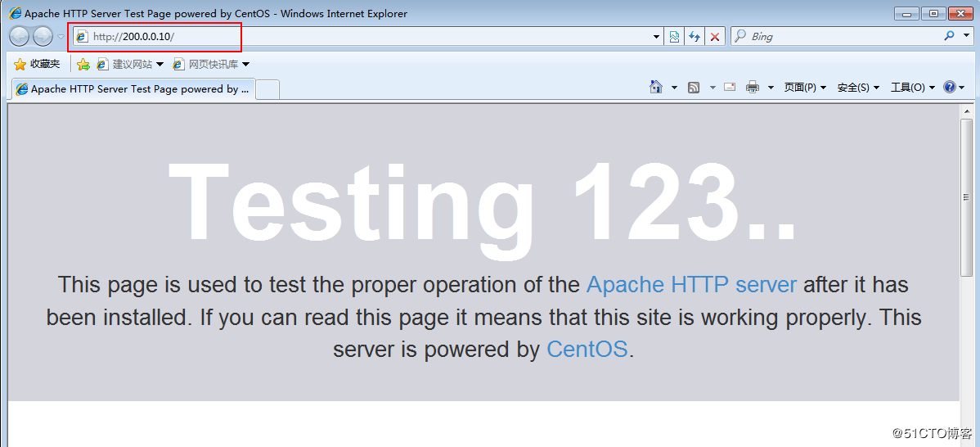Click the vertical scrollbar thumb
980x447 pixels.
(966, 197)
